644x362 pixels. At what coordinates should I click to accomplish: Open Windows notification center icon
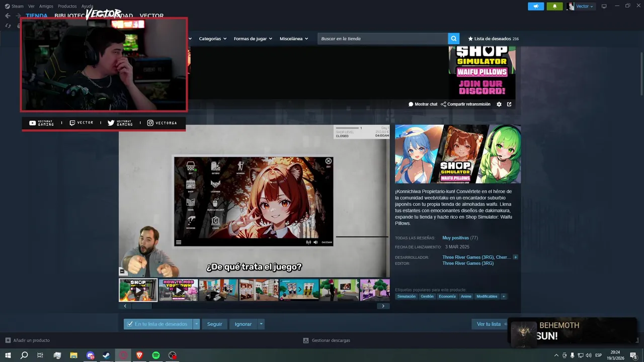[x=633, y=355]
